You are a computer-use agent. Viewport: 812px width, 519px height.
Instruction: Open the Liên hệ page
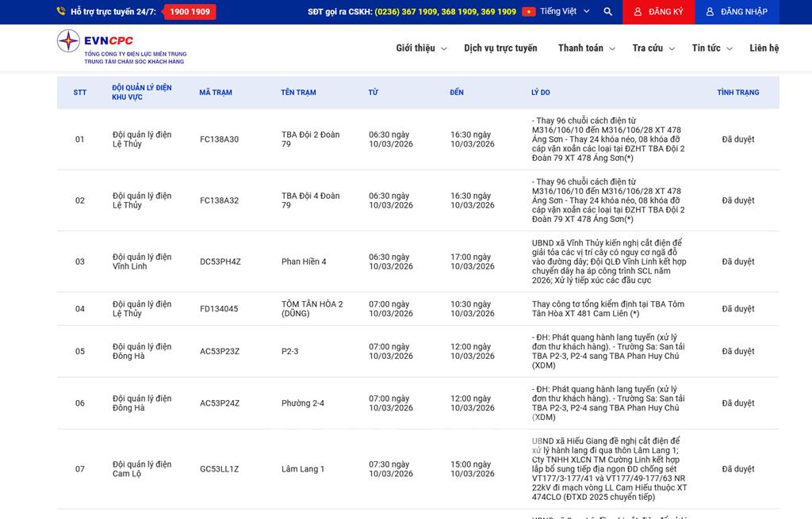tap(764, 48)
